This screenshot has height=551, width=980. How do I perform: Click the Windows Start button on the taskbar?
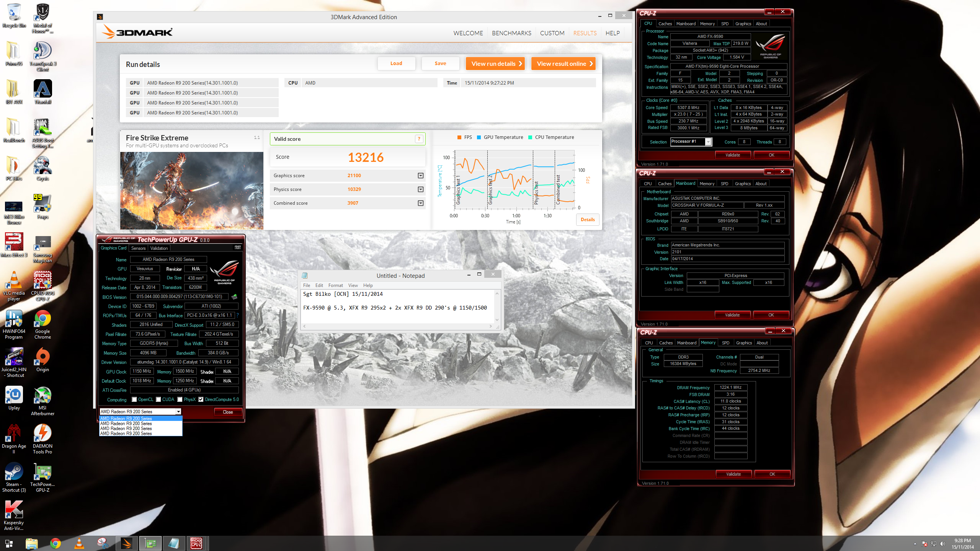(9, 543)
